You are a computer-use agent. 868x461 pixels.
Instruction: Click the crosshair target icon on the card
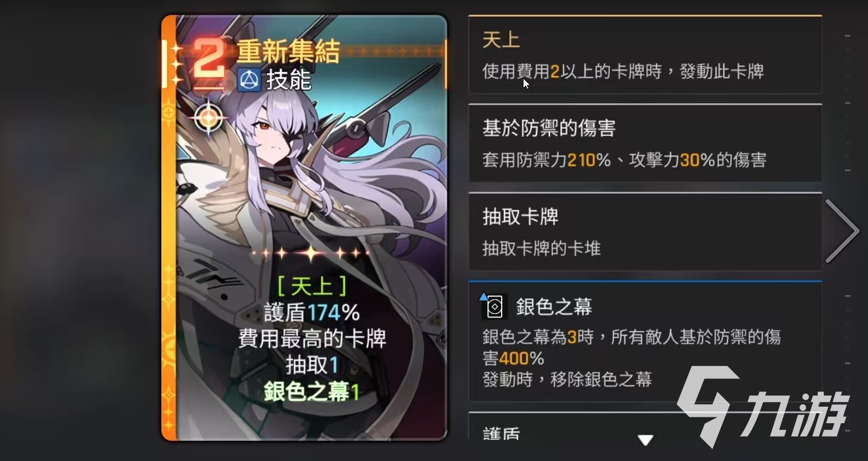[x=208, y=117]
